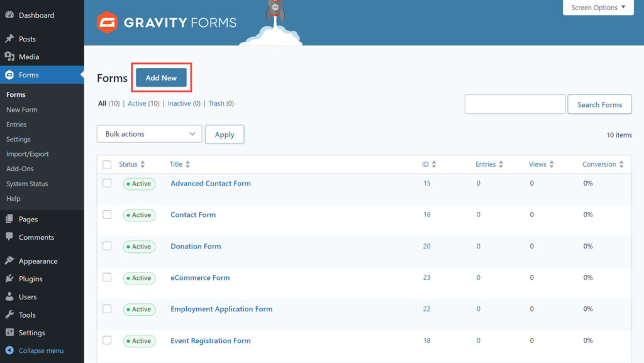Click the Add New button
The image size is (644, 363).
point(161,78)
